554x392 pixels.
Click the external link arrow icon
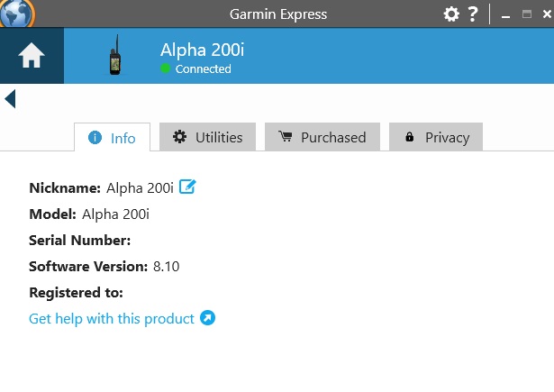tap(207, 318)
